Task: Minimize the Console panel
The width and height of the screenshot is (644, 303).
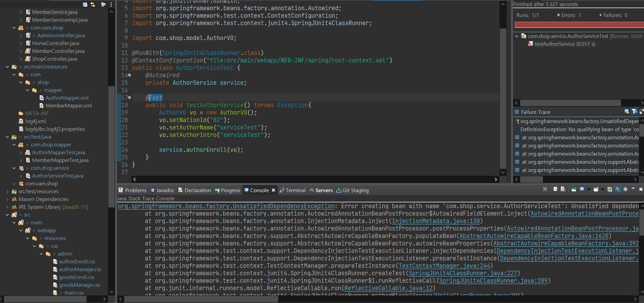Action: [x=633, y=188]
